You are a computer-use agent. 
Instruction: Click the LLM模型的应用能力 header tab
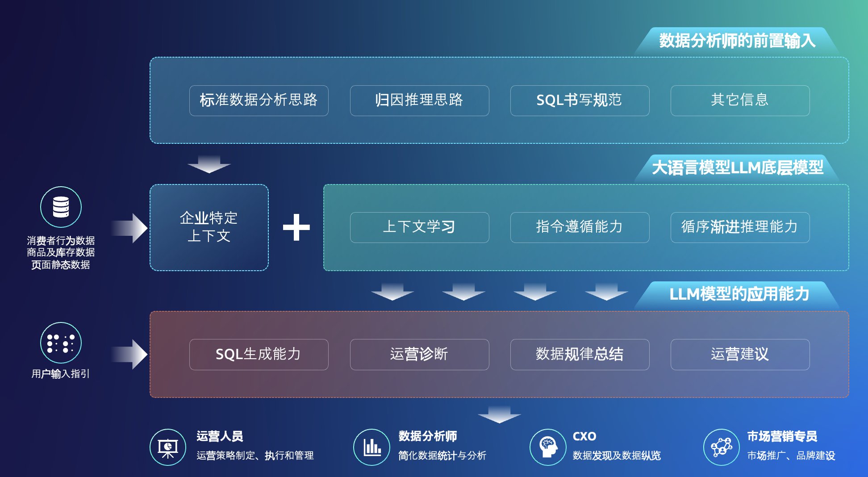point(739,295)
